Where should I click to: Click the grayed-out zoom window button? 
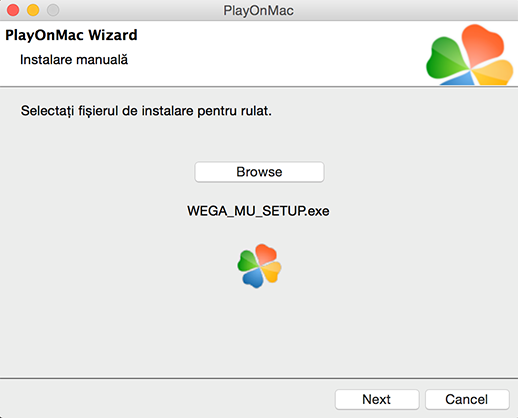coord(53,10)
